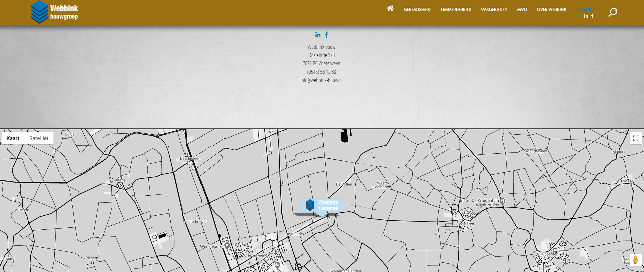Expand the Over Webbink menu
This screenshot has height=272, width=644.
click(551, 10)
